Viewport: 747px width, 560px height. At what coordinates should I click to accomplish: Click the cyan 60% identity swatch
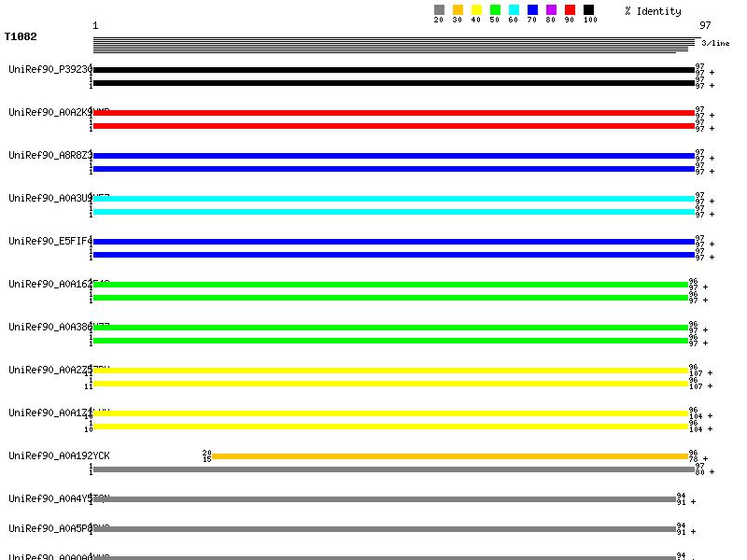tap(514, 10)
